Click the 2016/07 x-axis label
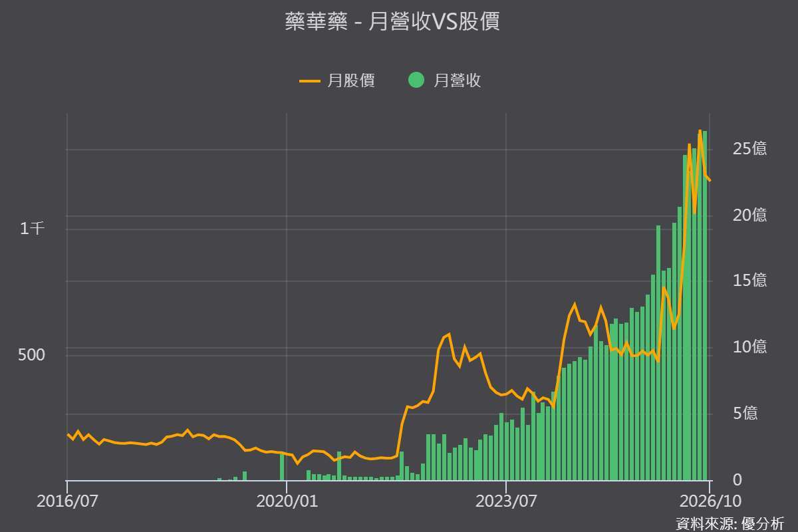798x532 pixels. tap(66, 502)
